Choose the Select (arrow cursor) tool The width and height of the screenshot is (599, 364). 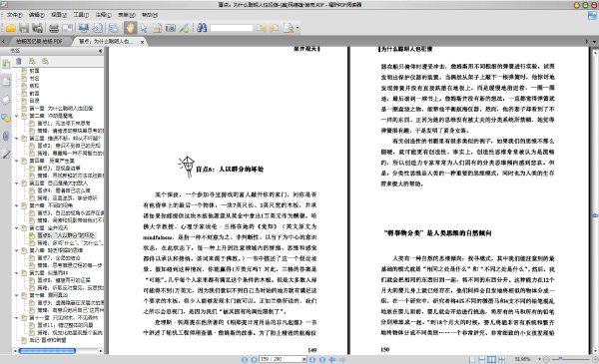point(144,28)
